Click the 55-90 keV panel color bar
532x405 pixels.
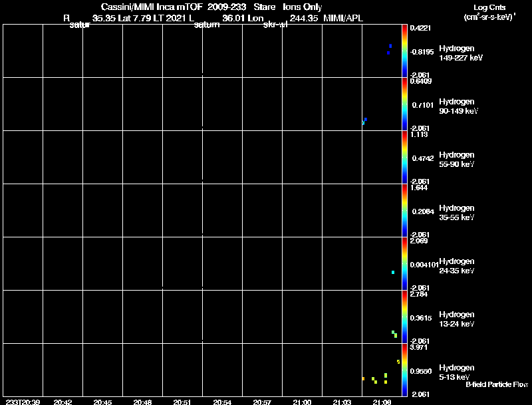point(404,157)
